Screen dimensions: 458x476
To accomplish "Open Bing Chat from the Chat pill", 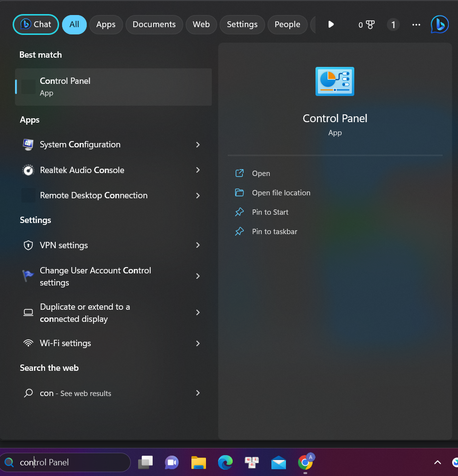I will [36, 24].
